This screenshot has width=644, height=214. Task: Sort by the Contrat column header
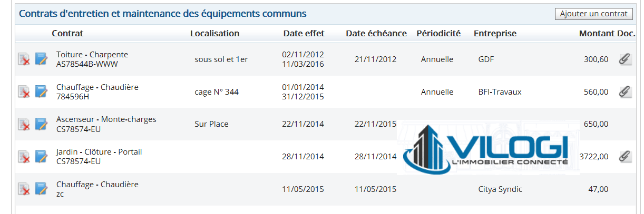coord(67,33)
